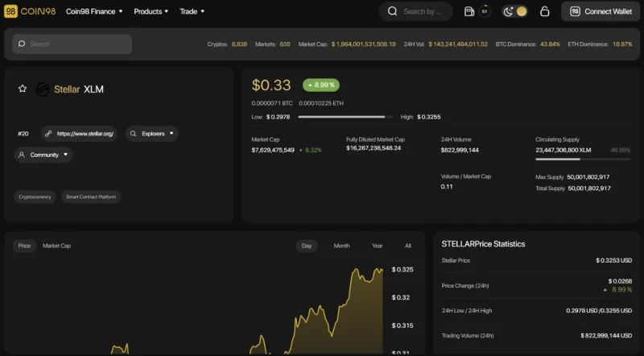Click the Low/High price range bar

(x=345, y=117)
